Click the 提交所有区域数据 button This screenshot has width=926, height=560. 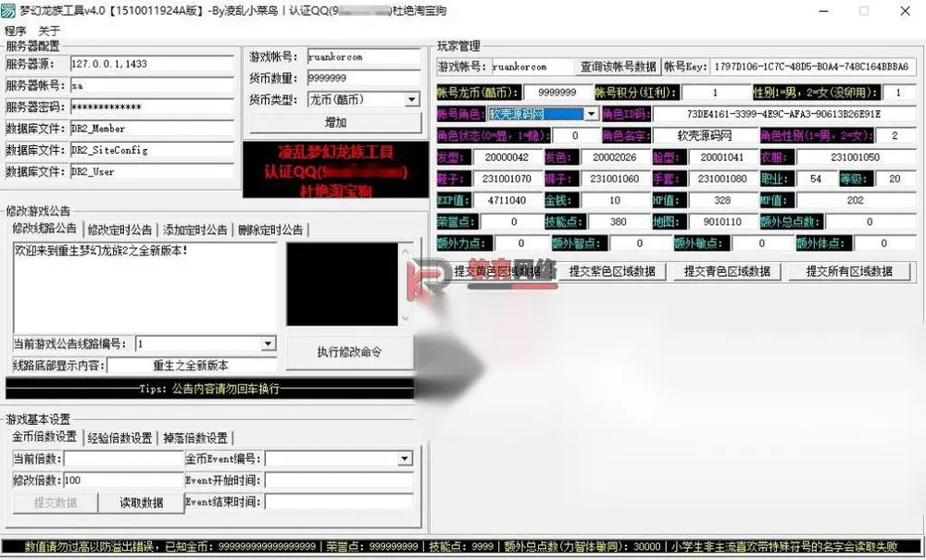tap(849, 271)
